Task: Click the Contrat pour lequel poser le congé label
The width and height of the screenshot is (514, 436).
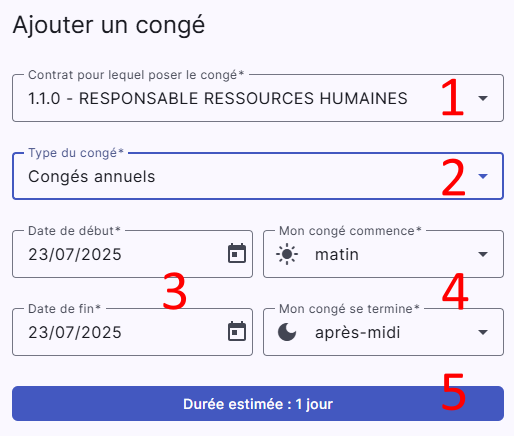Action: coord(136,75)
